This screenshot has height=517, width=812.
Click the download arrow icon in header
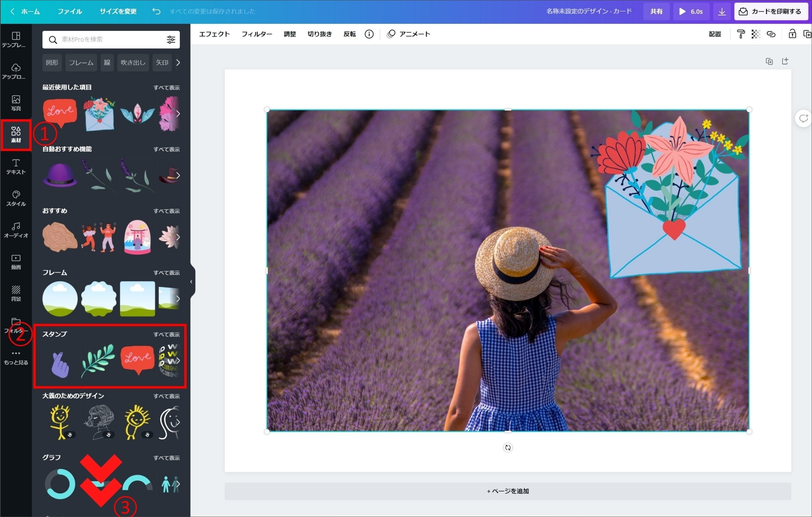pos(722,11)
